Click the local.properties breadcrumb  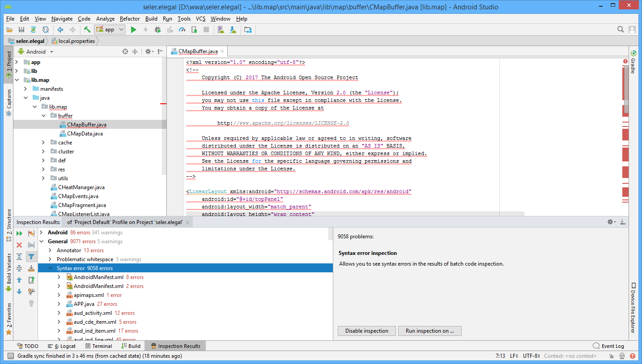(73, 41)
